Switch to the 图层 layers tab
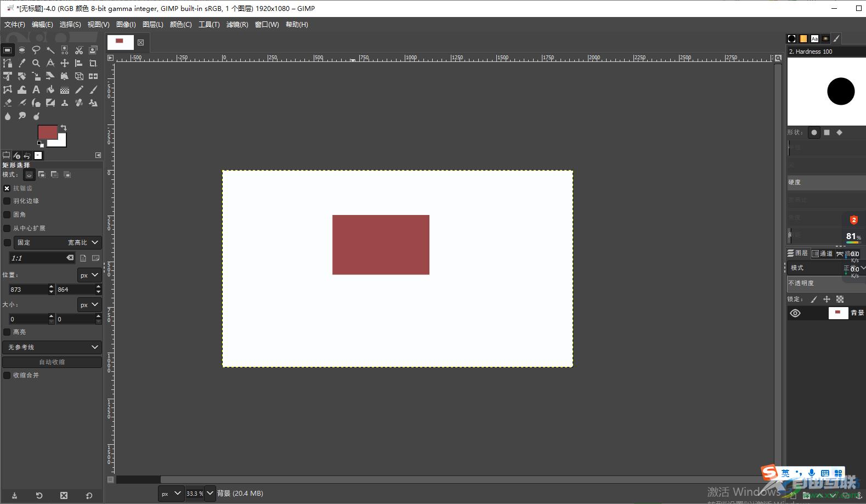This screenshot has width=866, height=504. click(x=798, y=253)
